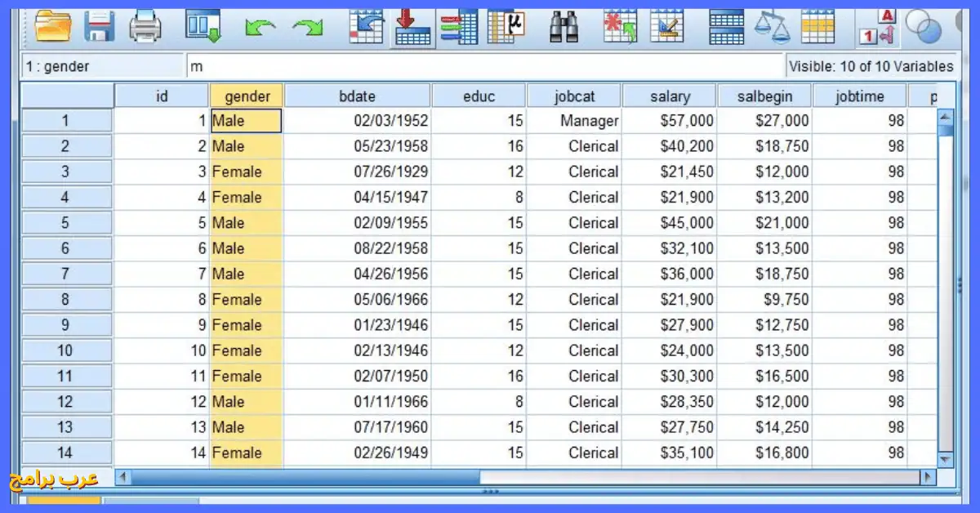Viewport: 980px width, 513px height.
Task: Undo the last action
Action: coord(260,29)
